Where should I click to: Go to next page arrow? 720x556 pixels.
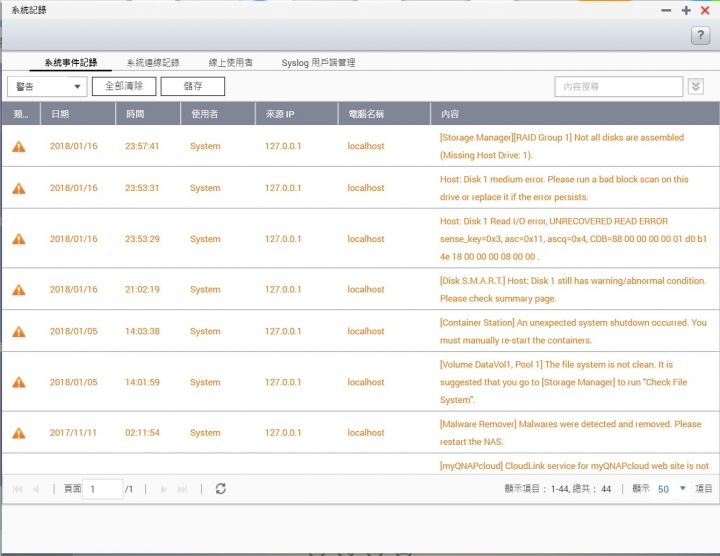[163, 489]
